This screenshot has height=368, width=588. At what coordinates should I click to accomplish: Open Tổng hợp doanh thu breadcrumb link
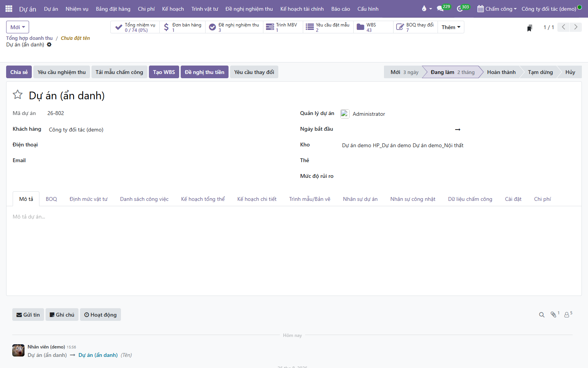tap(29, 38)
